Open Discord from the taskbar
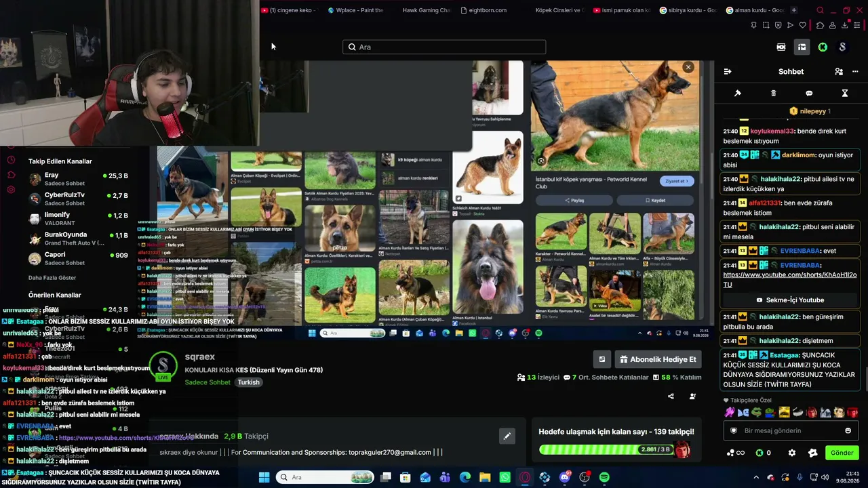 click(565, 477)
